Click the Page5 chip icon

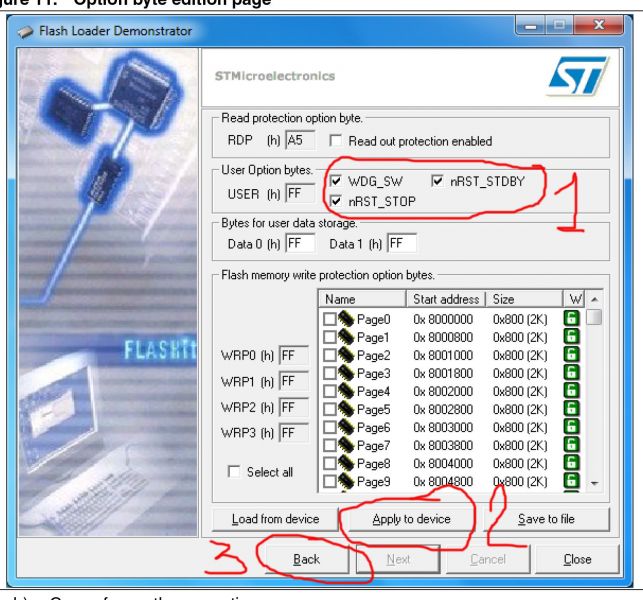tap(346, 409)
